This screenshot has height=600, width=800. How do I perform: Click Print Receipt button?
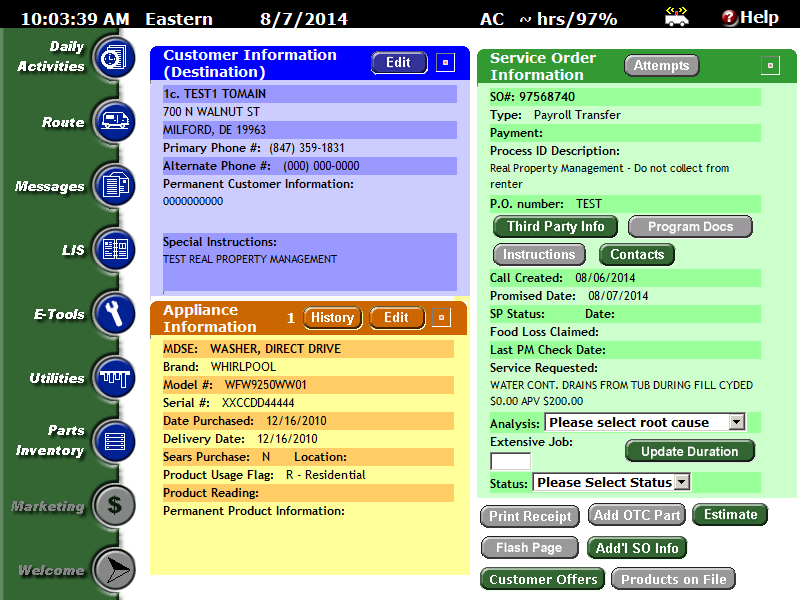[x=530, y=516]
